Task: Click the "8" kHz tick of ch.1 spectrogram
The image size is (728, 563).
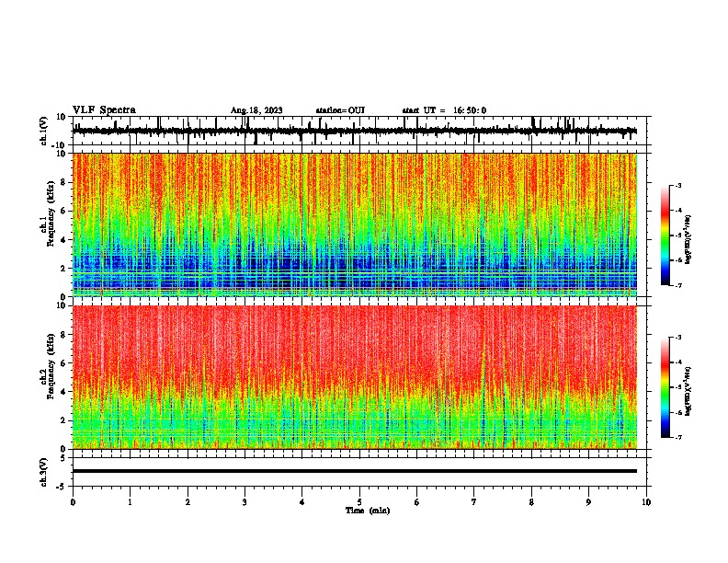Action: (x=63, y=182)
